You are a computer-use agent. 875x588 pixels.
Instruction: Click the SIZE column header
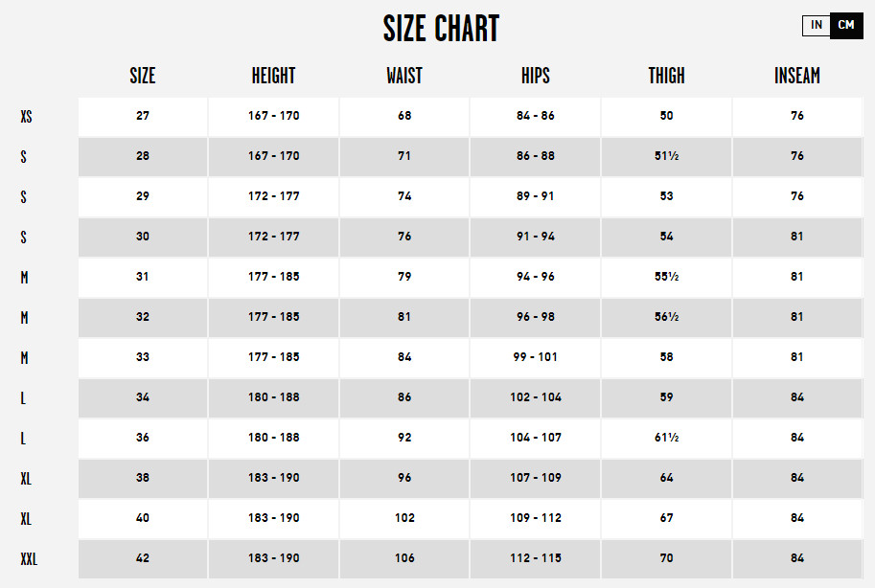pyautogui.click(x=143, y=76)
